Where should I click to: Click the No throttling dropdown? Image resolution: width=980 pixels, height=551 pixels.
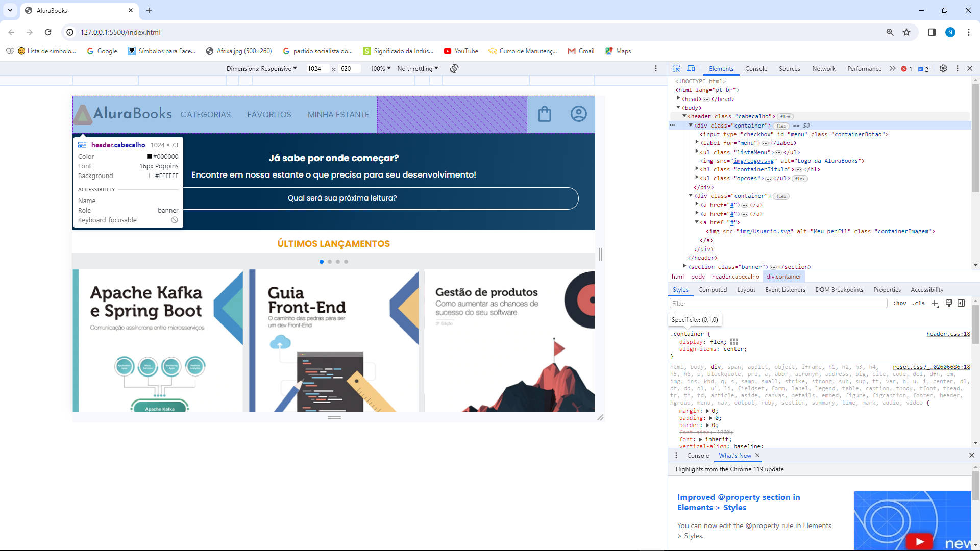point(418,69)
